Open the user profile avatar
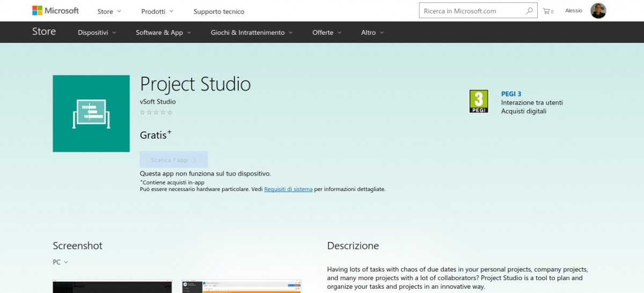The image size is (644, 293). tap(598, 11)
